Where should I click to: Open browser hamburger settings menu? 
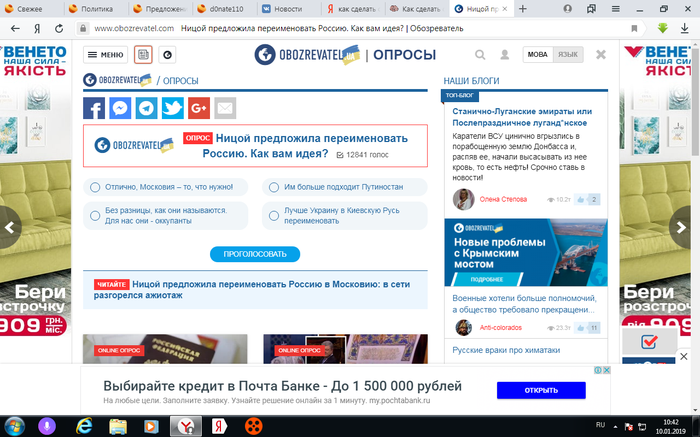coord(616,9)
